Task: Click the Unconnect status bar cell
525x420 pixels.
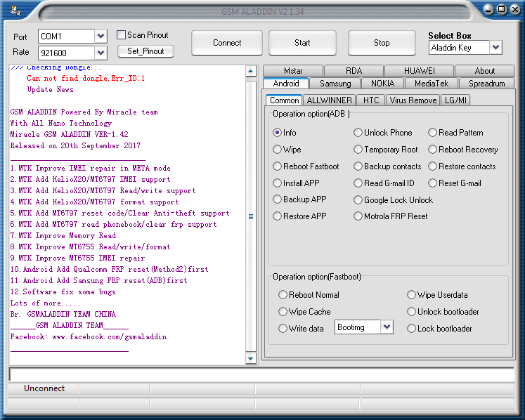Action: point(44,388)
